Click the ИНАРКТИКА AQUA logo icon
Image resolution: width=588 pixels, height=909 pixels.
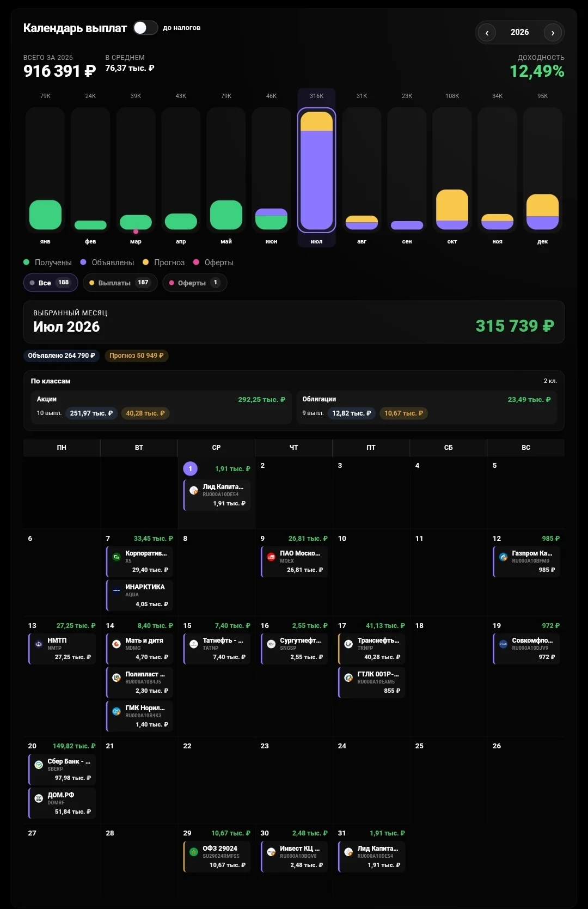click(x=117, y=591)
